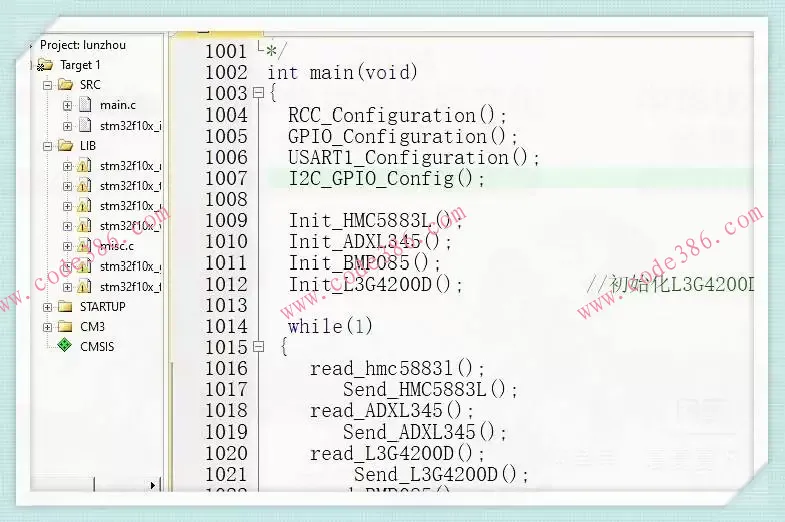Click the green CMSIS diamond icon
Screen dimensions: 785x522
pos(65,346)
